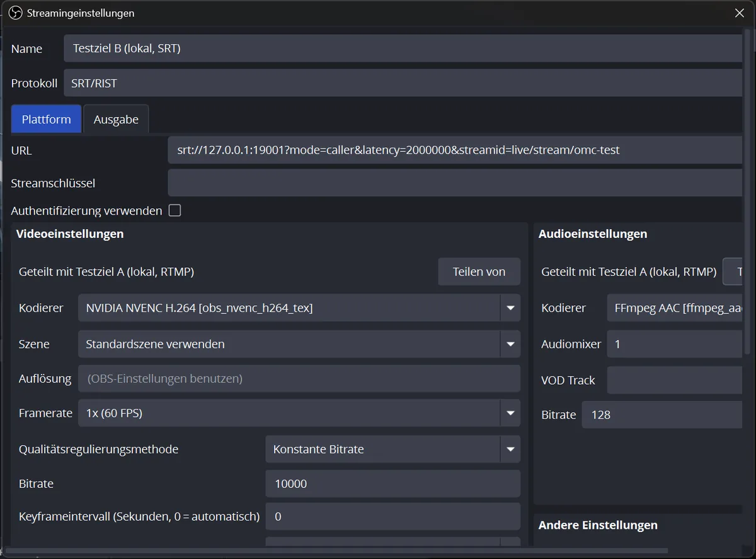756x559 pixels.
Task: Focus the empty Streamschlüssel field
Action: pyautogui.click(x=455, y=183)
